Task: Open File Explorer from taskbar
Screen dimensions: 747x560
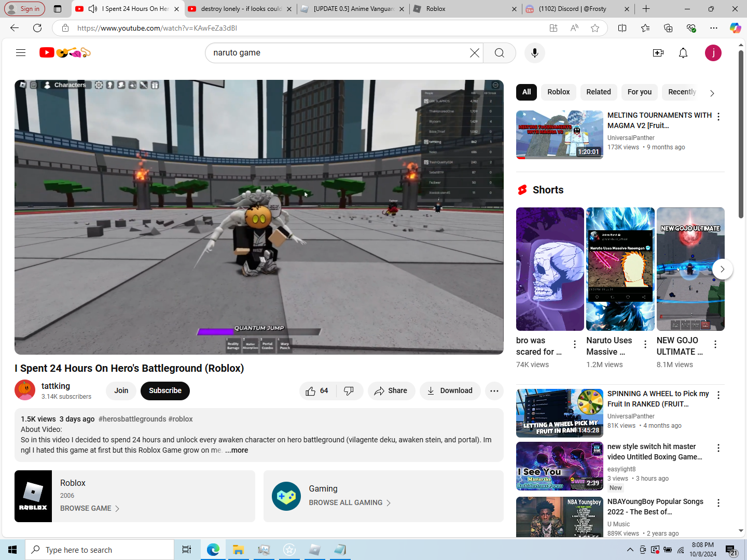Action: tap(238, 550)
